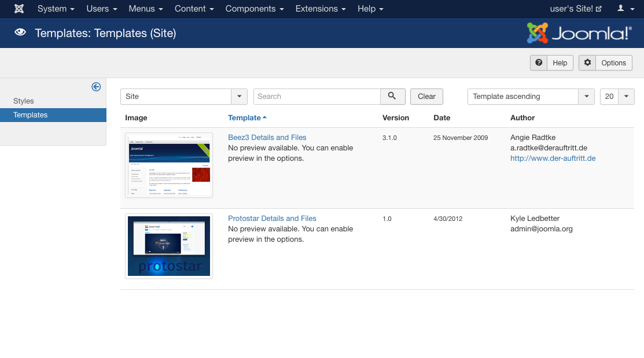Click the question mark help icon

click(539, 63)
